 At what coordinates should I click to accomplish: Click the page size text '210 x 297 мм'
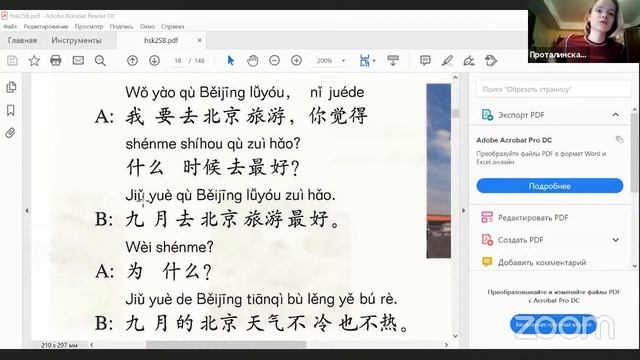point(59,345)
